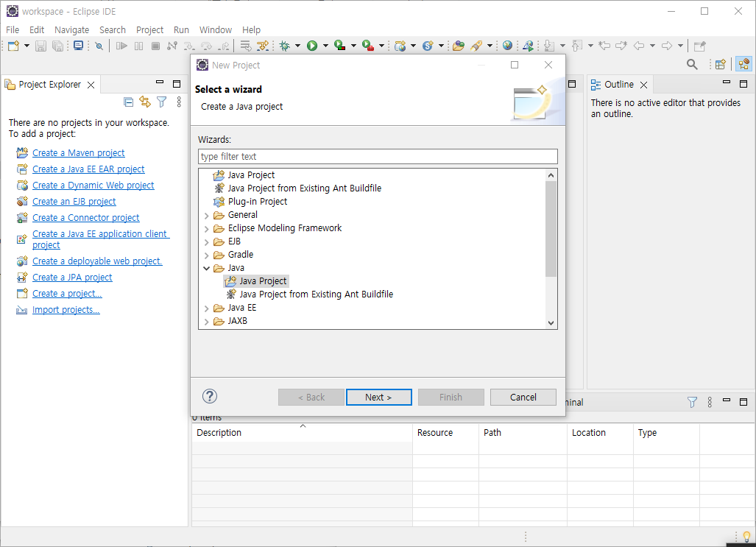Open the File menu
This screenshot has width=756, height=547.
pos(13,30)
